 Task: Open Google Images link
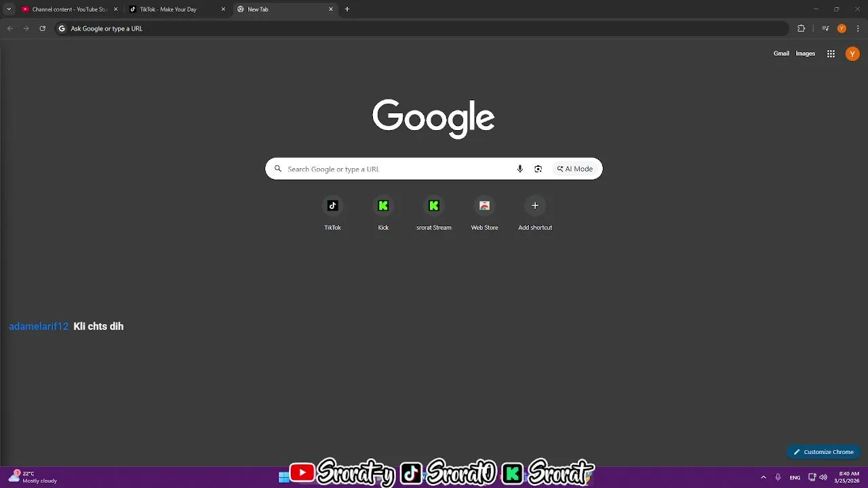805,54
